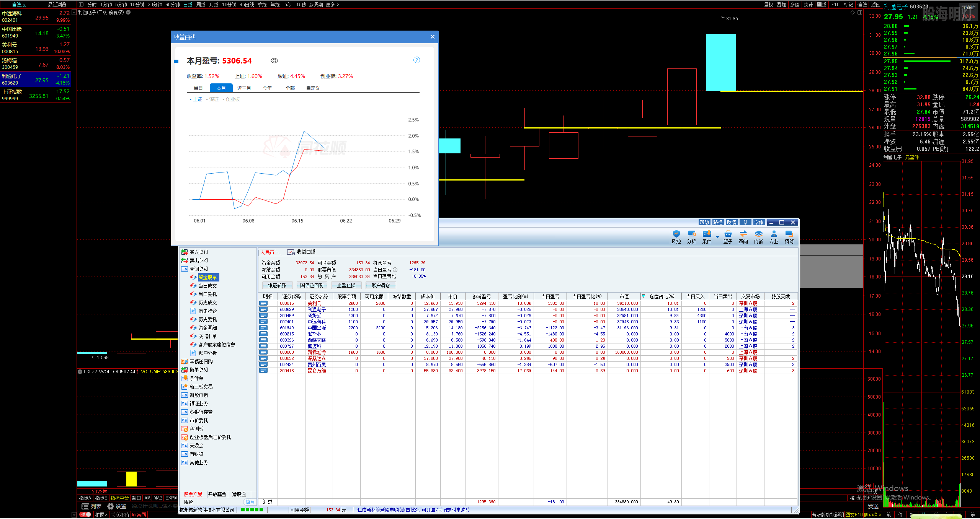980x519 pixels.
Task: Click the 路径 path button
Action: (x=717, y=222)
